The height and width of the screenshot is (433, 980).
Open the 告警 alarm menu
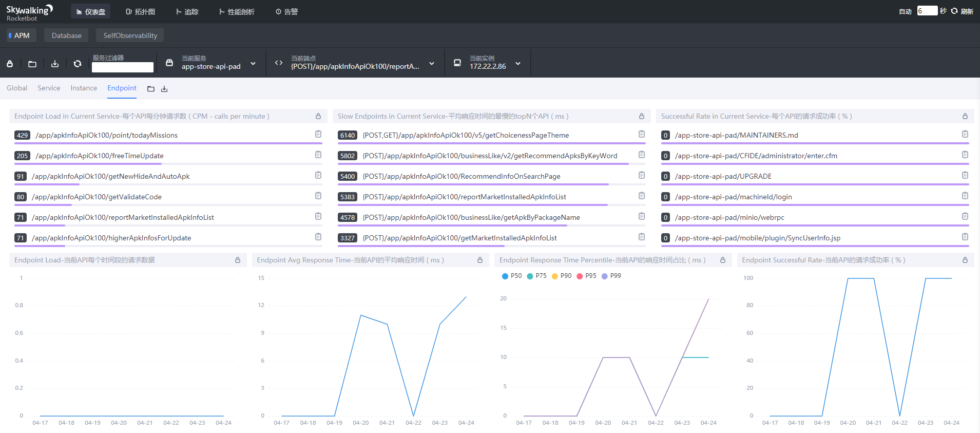pos(286,11)
